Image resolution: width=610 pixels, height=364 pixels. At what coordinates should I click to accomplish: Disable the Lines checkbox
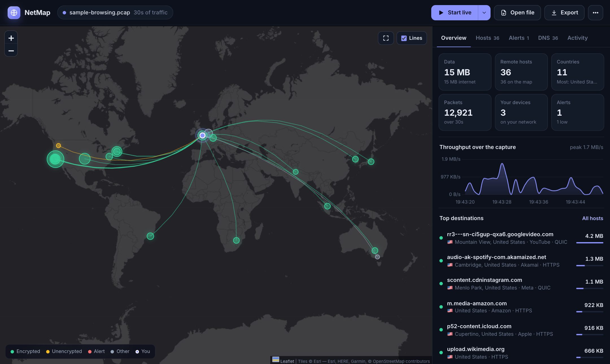point(404,38)
